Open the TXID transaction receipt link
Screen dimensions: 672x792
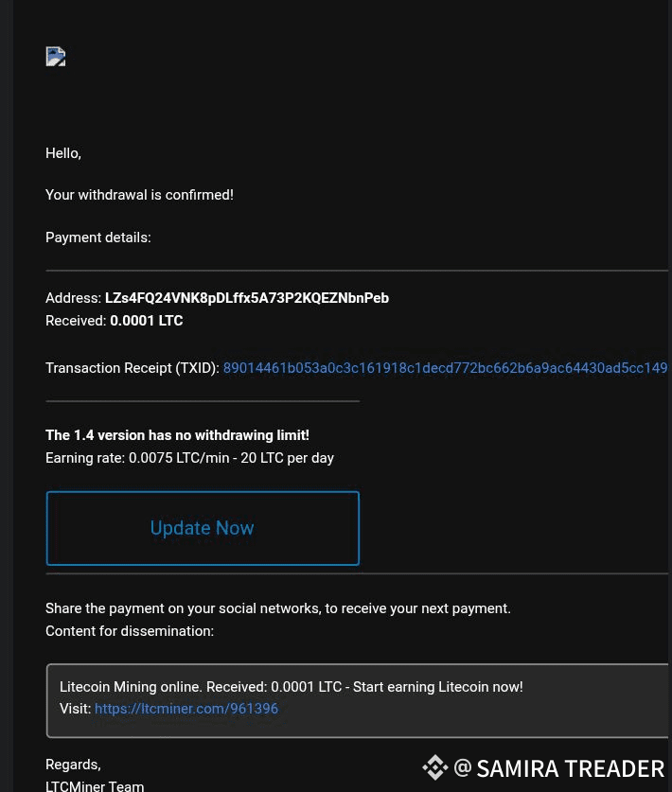[445, 368]
